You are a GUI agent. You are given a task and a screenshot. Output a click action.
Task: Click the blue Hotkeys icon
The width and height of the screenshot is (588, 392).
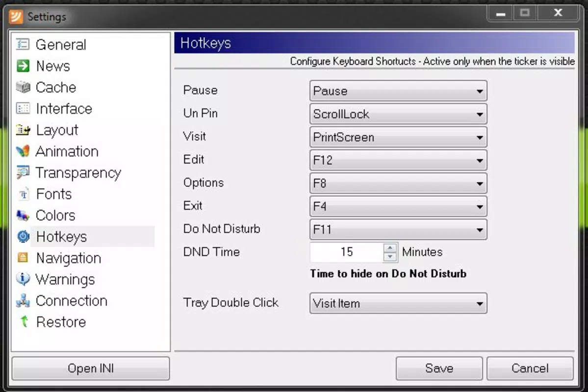point(23,237)
